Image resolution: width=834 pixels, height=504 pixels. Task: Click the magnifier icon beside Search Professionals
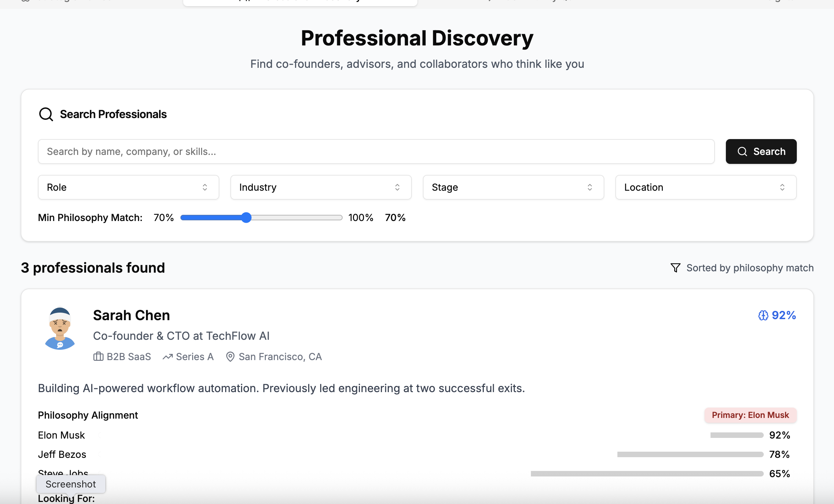(46, 114)
